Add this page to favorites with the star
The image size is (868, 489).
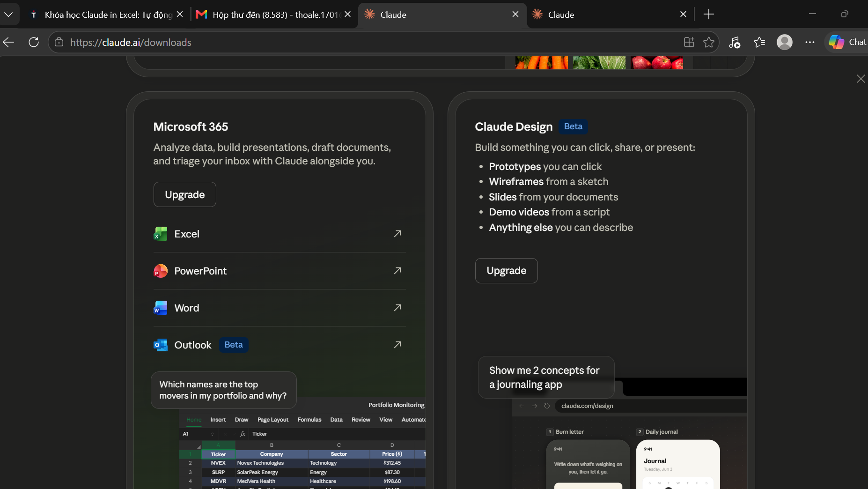pos(709,42)
